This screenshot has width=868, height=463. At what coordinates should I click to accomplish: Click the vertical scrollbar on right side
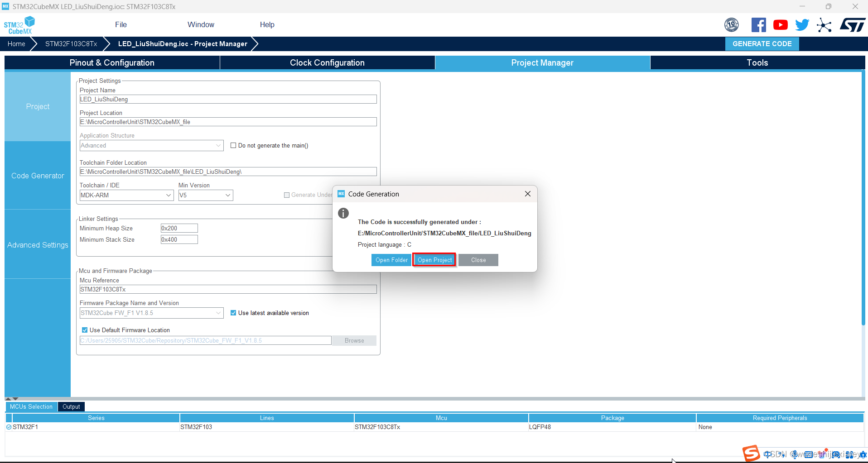click(x=863, y=198)
